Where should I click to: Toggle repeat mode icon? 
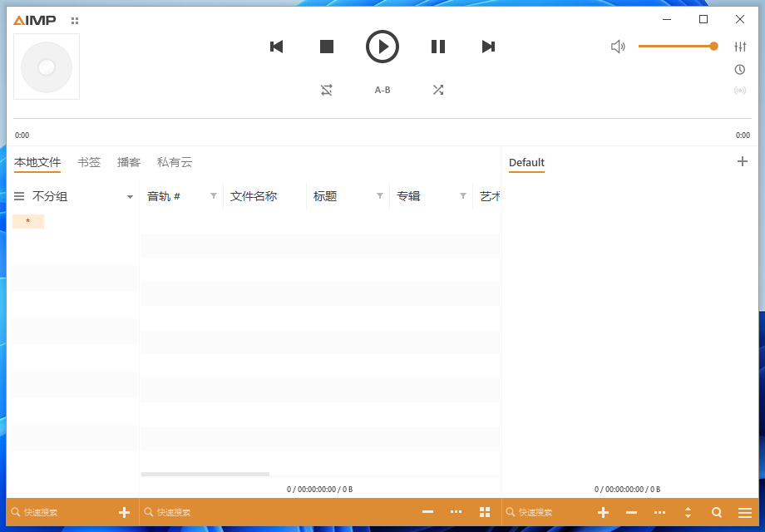coord(327,90)
